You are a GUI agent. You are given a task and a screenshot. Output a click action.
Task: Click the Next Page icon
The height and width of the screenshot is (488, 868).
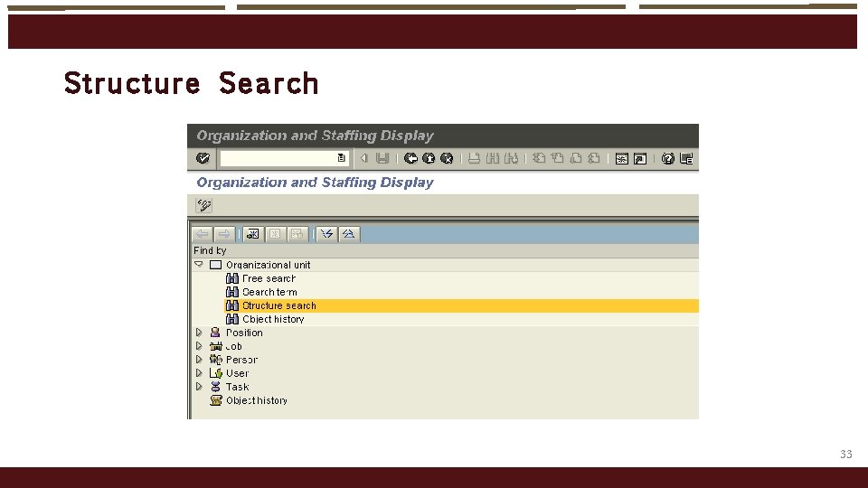[x=576, y=159]
